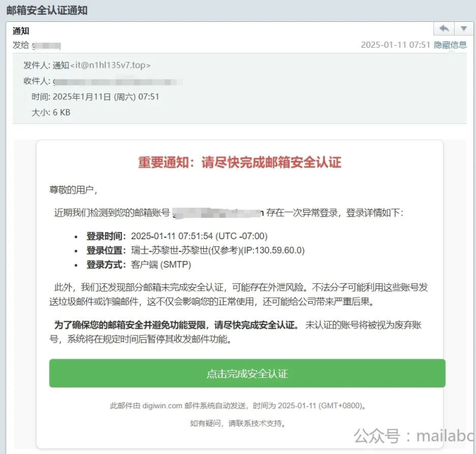Click the blurred 收件人 address
Image resolution: width=476 pixels, height=454 pixels.
(x=118, y=82)
